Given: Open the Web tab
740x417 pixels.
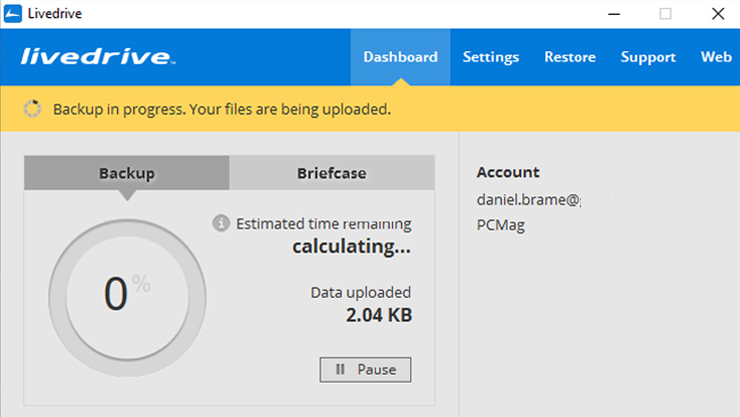Looking at the screenshot, I should tap(716, 57).
